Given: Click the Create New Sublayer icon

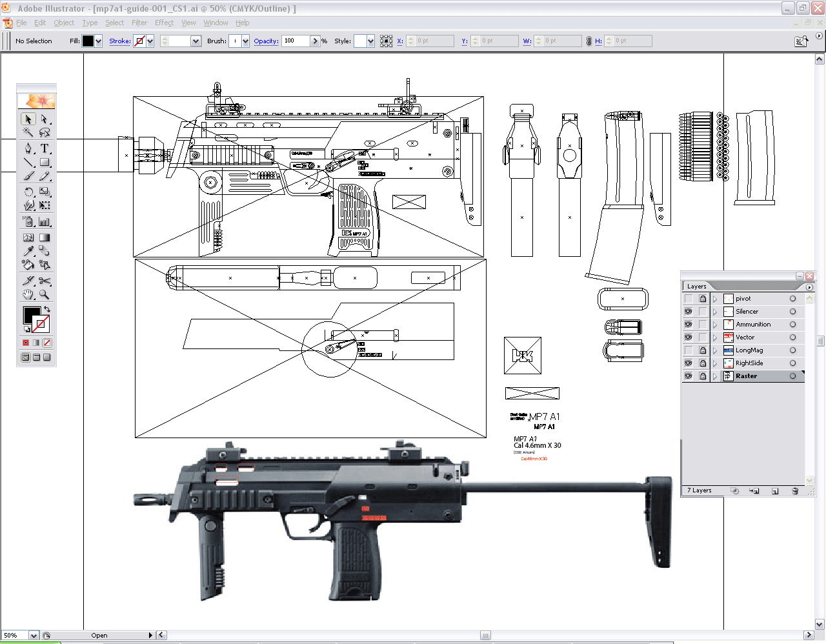Looking at the screenshot, I should click(754, 490).
